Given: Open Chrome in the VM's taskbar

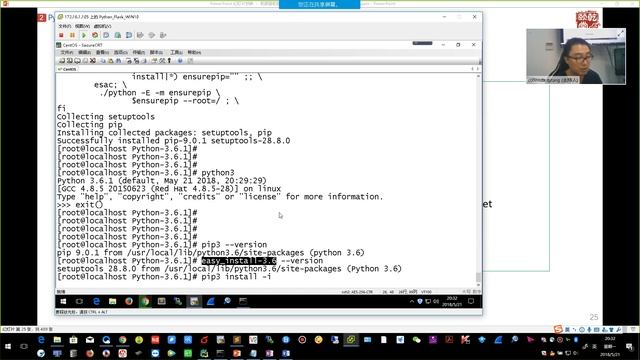Looking at the screenshot, I should point(145,301).
